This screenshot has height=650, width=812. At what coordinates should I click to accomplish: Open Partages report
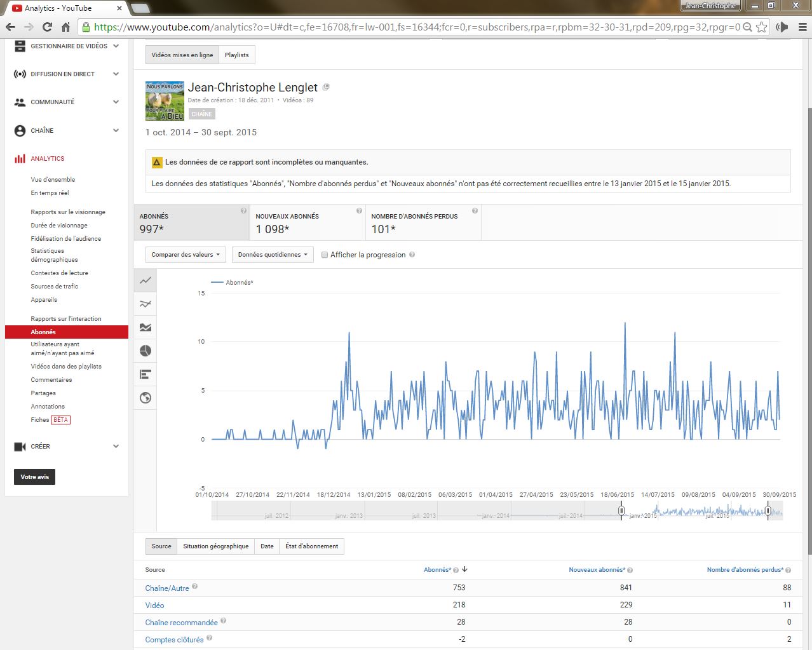(x=43, y=393)
